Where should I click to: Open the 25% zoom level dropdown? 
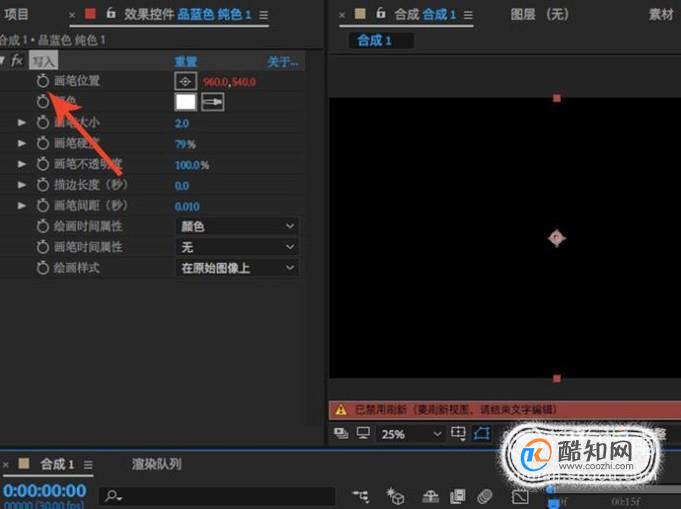click(411, 434)
